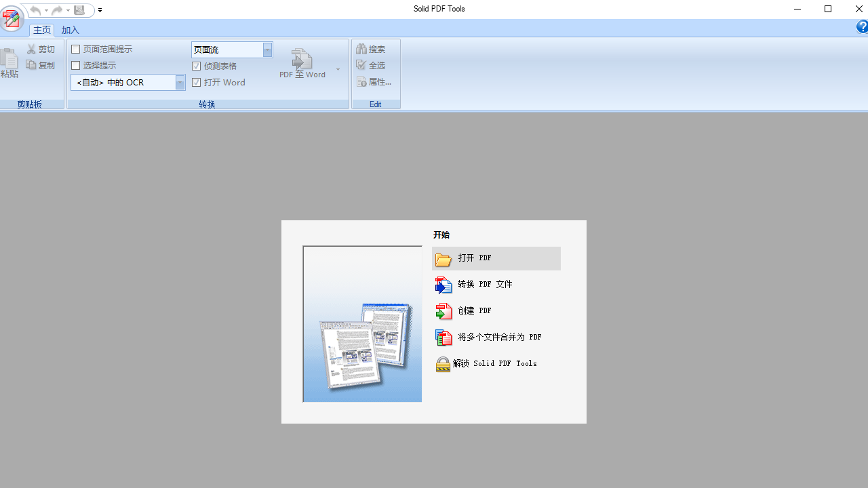
Task: Select 解锁 Solid PDF Tools option
Action: tap(496, 364)
